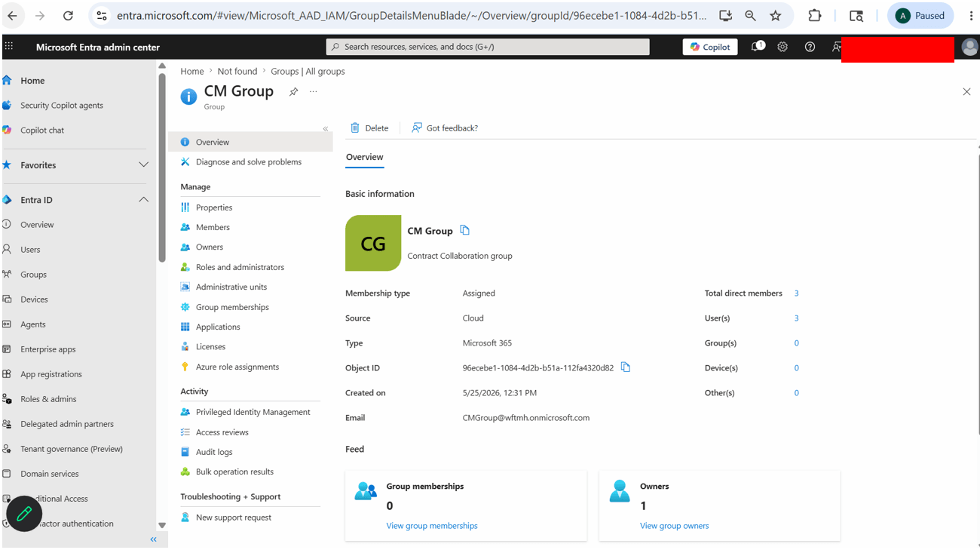Expand the Favorites section chevron

(x=143, y=165)
